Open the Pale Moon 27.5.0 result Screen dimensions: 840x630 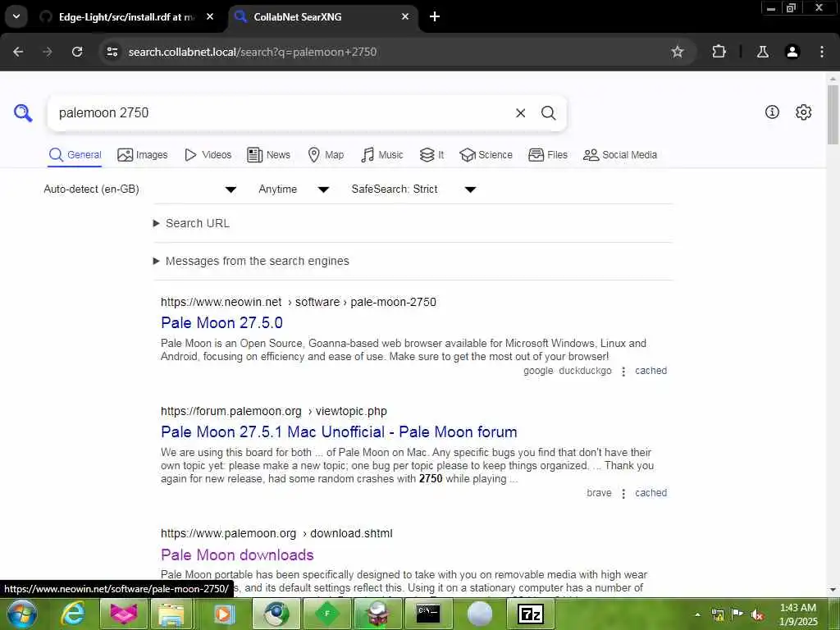(x=221, y=323)
